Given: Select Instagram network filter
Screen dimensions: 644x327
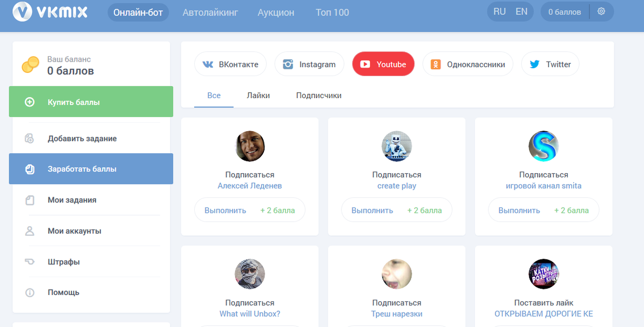Looking at the screenshot, I should coord(309,64).
